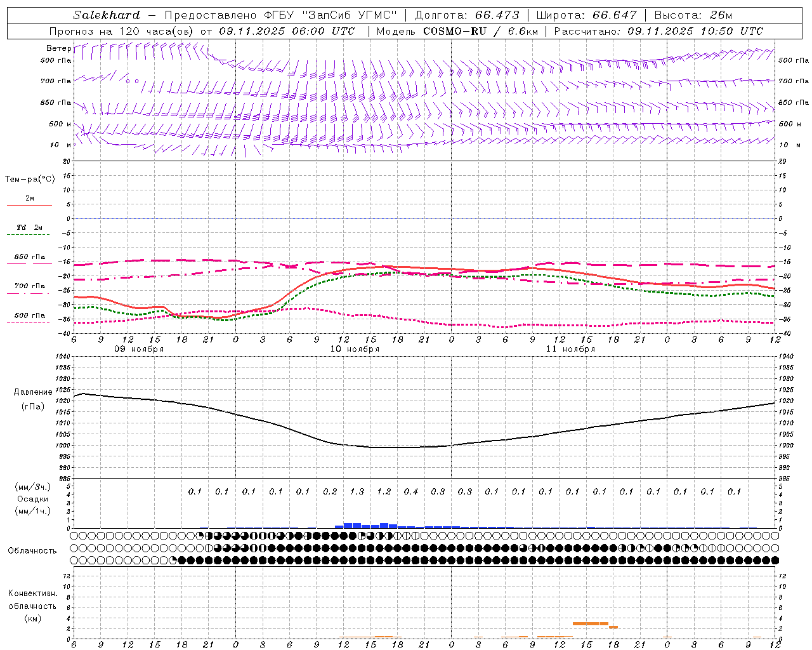Screen dimensions: 812x650
Task: Select the '11 ноября' date label
Action: coord(570,349)
